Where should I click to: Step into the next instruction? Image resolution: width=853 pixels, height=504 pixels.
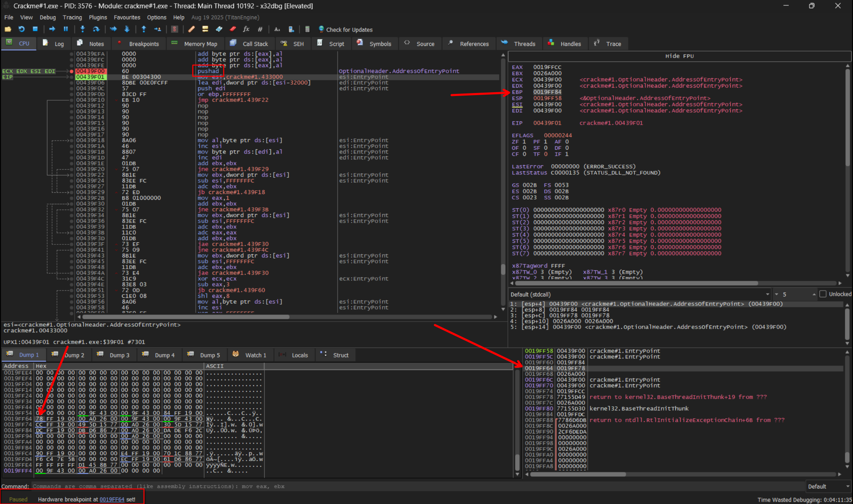point(83,29)
